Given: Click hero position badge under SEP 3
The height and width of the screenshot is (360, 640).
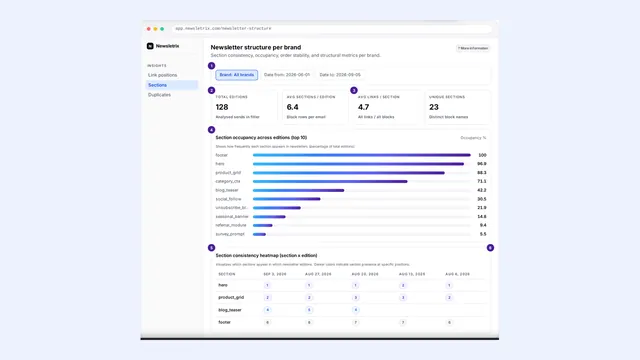Looking at the screenshot, I should pyautogui.click(x=267, y=285).
